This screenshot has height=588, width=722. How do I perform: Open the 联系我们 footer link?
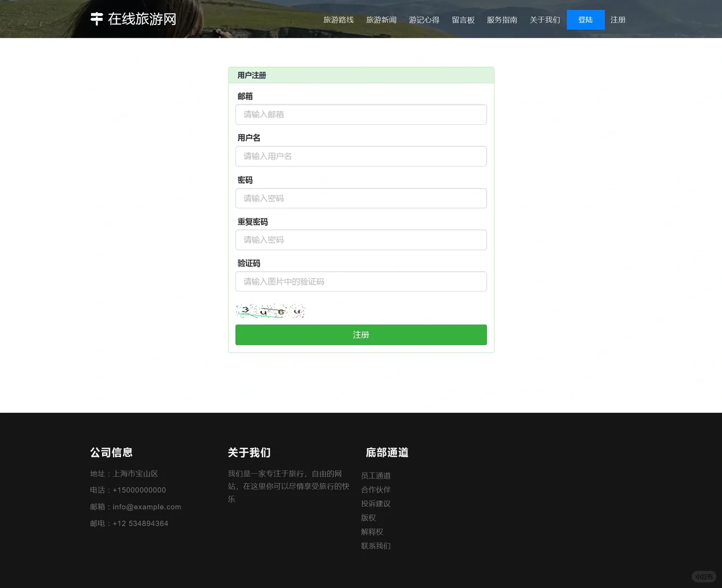(x=375, y=546)
